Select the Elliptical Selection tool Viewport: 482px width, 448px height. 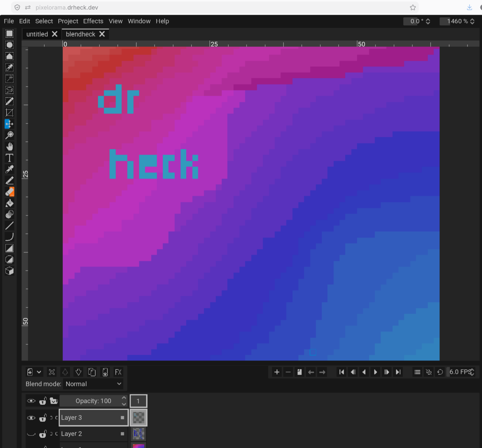[9, 45]
